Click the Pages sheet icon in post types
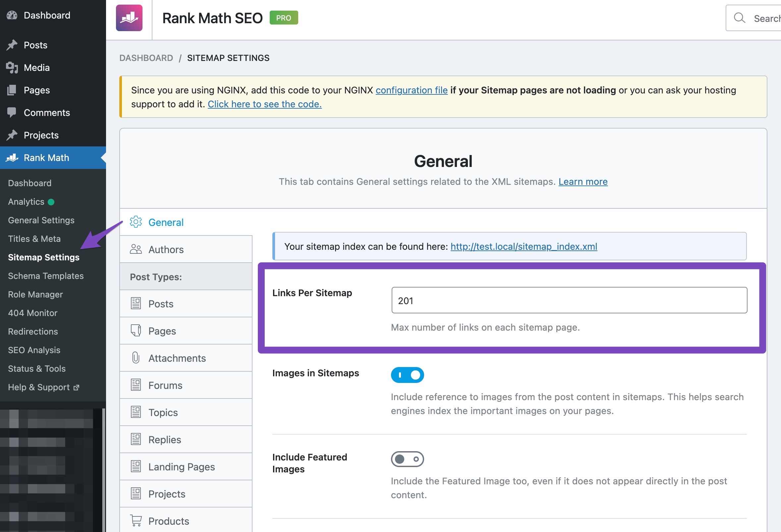This screenshot has width=781, height=532. [136, 331]
